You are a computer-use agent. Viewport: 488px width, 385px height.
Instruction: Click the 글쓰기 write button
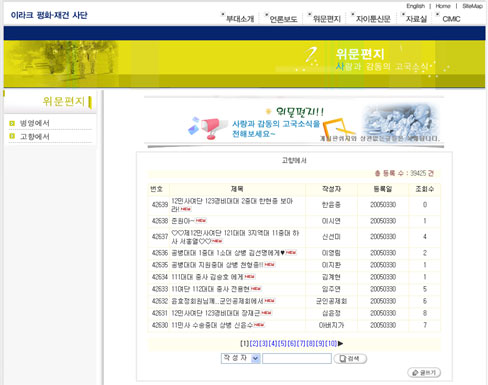click(424, 372)
